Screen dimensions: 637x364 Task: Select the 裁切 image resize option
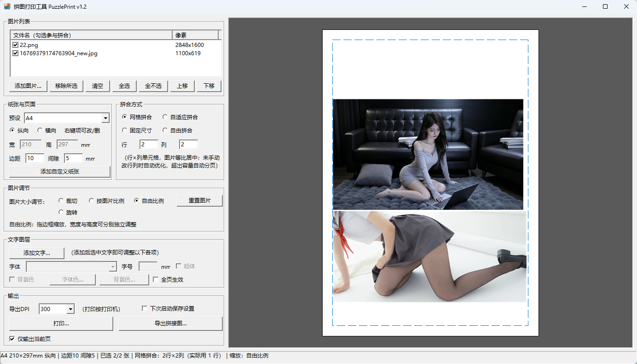click(x=61, y=201)
